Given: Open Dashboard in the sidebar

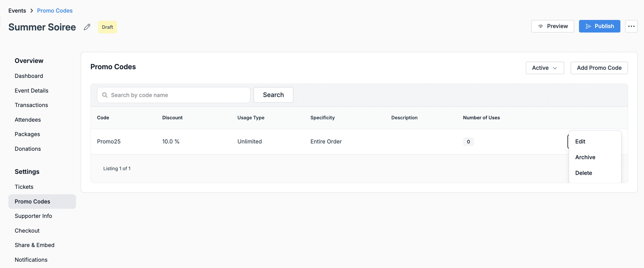Looking at the screenshot, I should [29, 76].
